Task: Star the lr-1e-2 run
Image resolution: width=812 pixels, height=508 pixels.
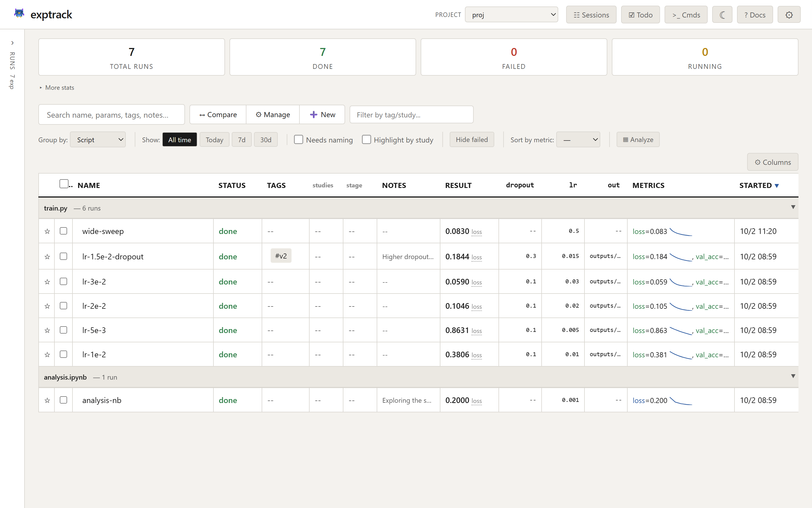Action: (47, 354)
